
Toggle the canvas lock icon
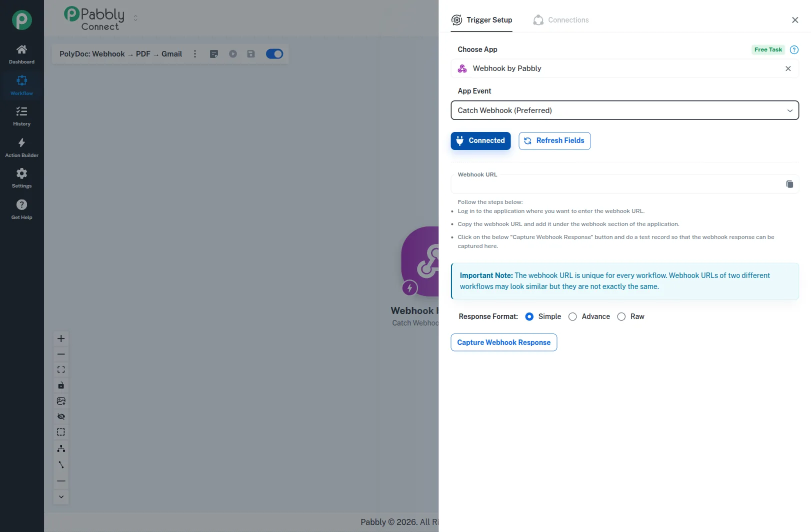[x=61, y=385]
